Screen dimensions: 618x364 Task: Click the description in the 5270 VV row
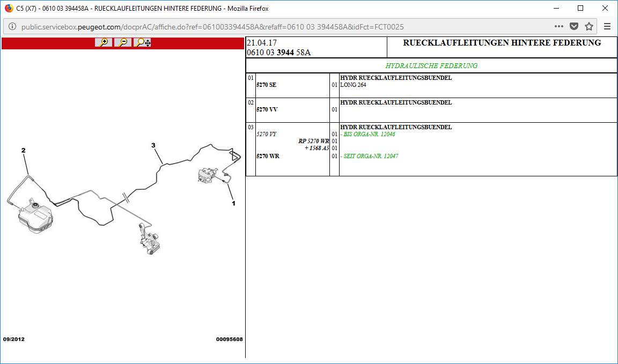(x=396, y=103)
